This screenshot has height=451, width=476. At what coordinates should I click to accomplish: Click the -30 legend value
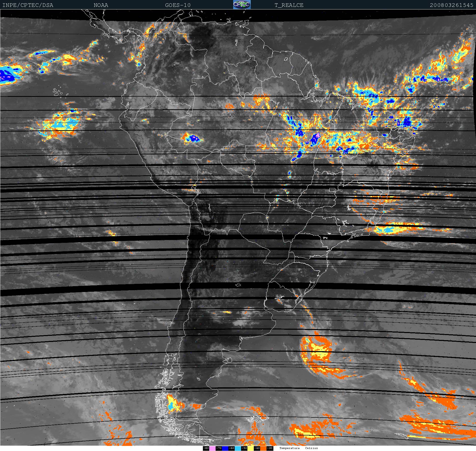(x=270, y=448)
